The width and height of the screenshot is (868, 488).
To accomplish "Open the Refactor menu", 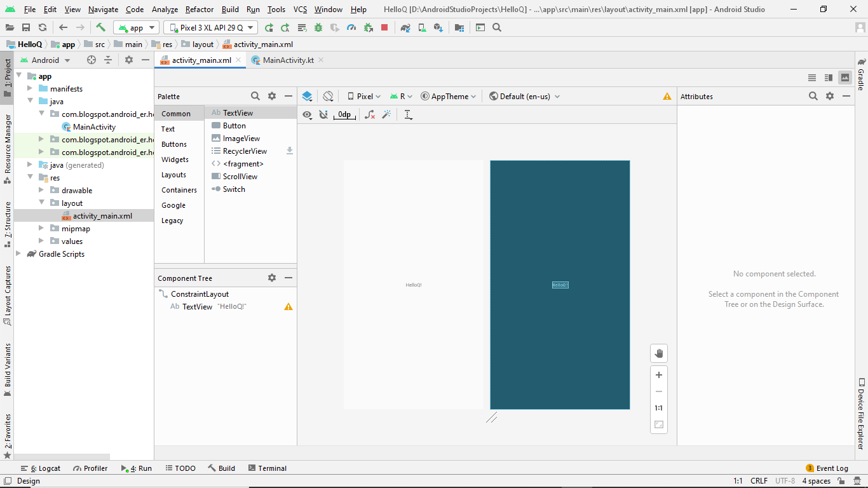I will (199, 10).
